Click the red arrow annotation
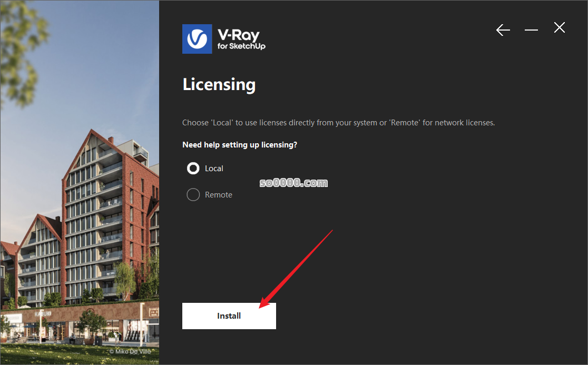This screenshot has width=588, height=365. point(296,269)
